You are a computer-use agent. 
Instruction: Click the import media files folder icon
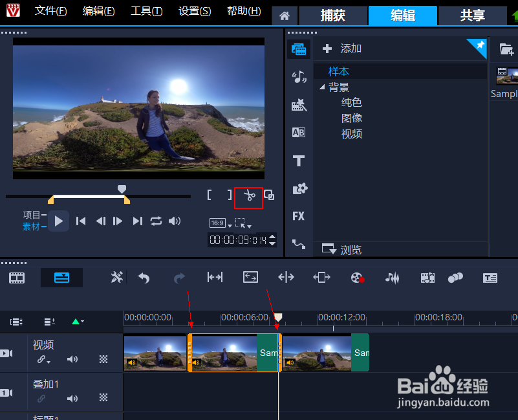(506, 49)
